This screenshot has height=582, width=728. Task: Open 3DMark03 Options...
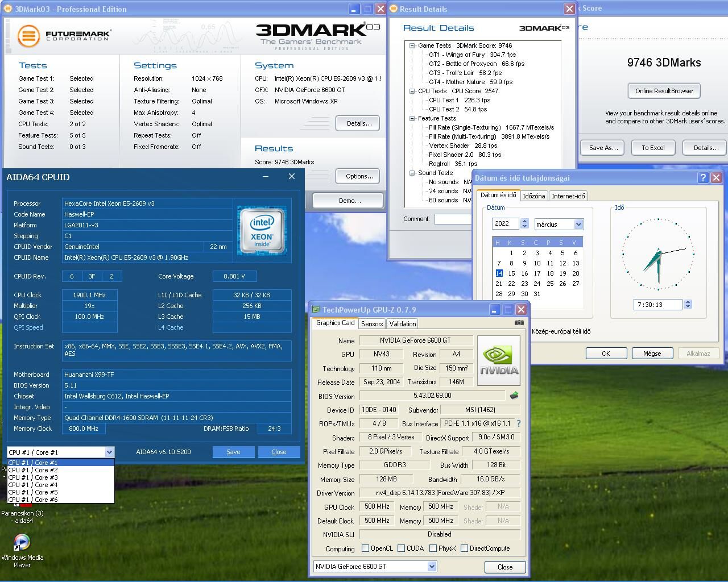[x=358, y=176]
